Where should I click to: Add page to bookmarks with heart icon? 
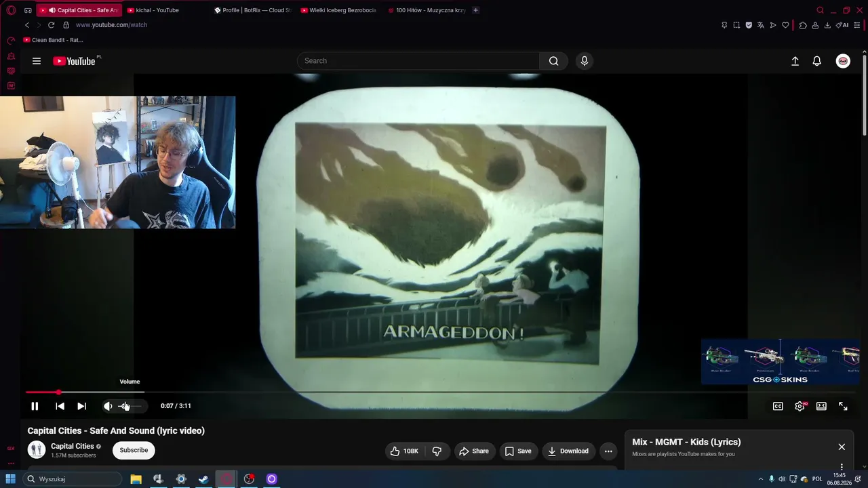[x=785, y=25]
